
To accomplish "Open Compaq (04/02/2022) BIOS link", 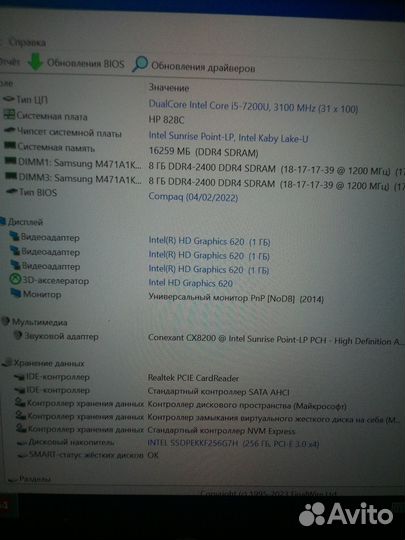I will pyautogui.click(x=193, y=197).
